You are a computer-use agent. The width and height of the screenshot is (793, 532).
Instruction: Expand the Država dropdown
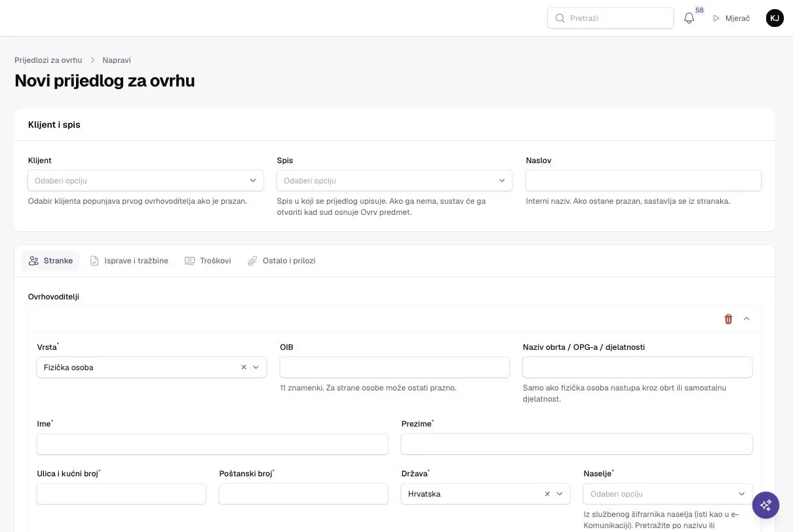point(559,494)
